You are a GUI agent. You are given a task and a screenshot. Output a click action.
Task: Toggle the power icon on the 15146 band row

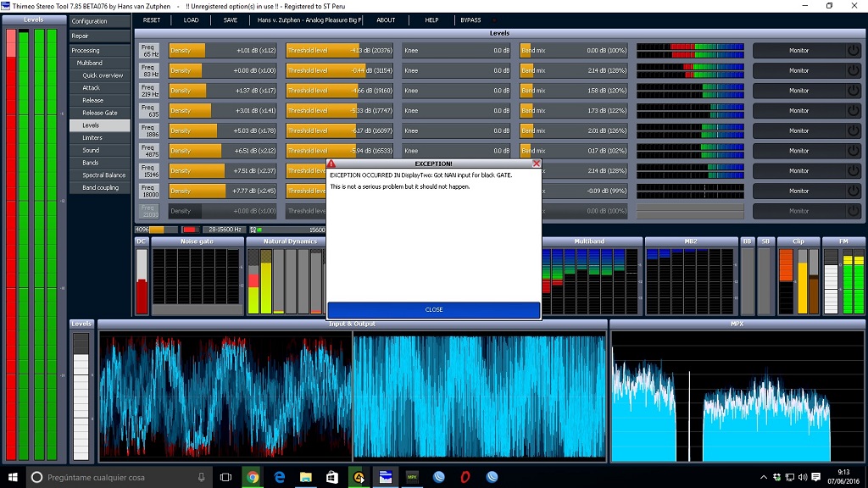pos(853,170)
